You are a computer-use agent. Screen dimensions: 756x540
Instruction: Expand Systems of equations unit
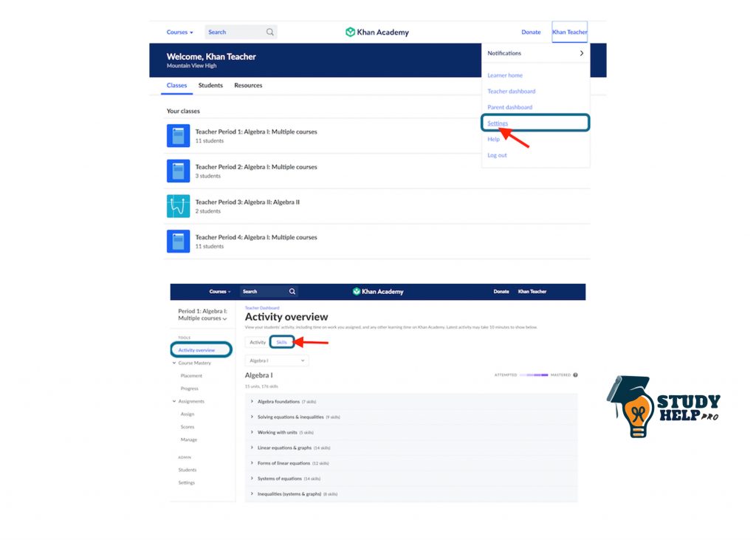coord(252,479)
